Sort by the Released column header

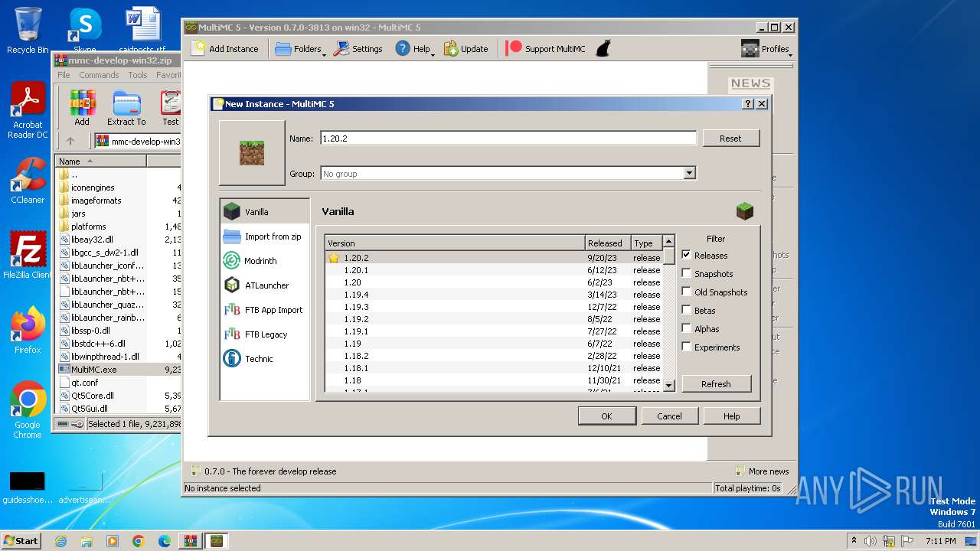[x=608, y=243]
